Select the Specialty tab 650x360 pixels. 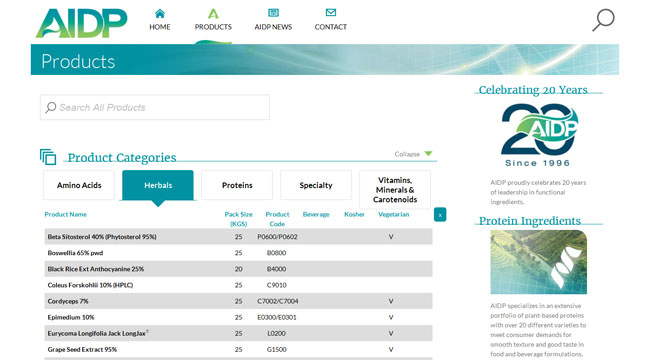[316, 185]
